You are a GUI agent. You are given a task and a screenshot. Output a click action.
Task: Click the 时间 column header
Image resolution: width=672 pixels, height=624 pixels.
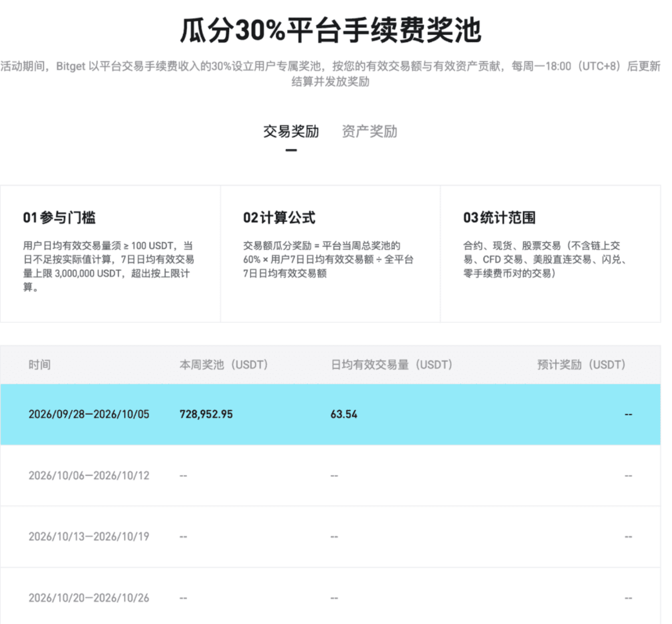click(40, 365)
